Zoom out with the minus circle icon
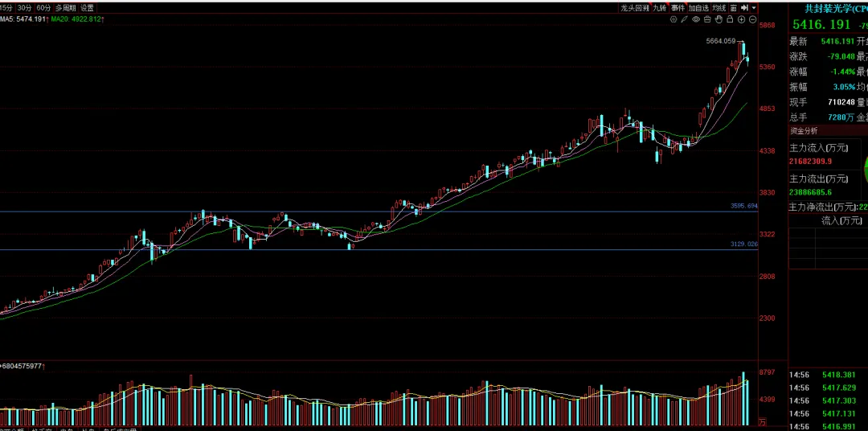This screenshot has width=868, height=431. tap(752, 19)
